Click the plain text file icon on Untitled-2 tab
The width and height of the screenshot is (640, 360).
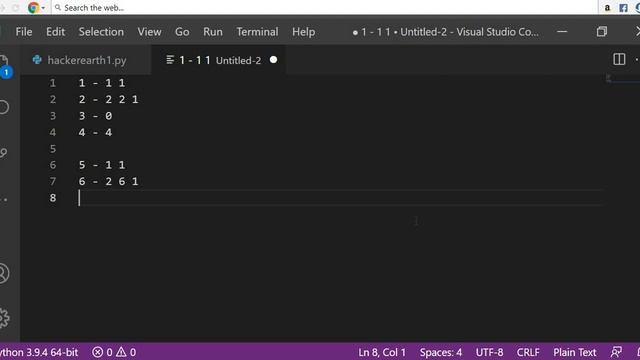pyautogui.click(x=170, y=60)
